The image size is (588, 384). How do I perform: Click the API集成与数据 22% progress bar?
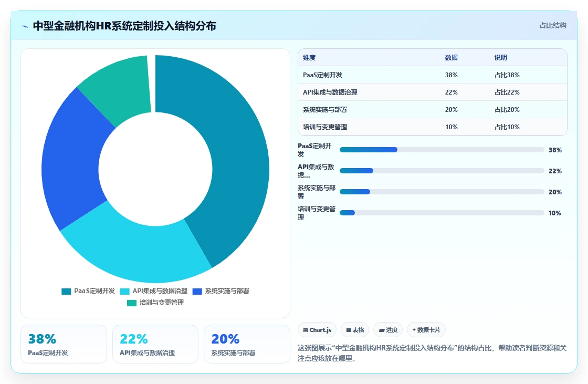[x=442, y=171]
